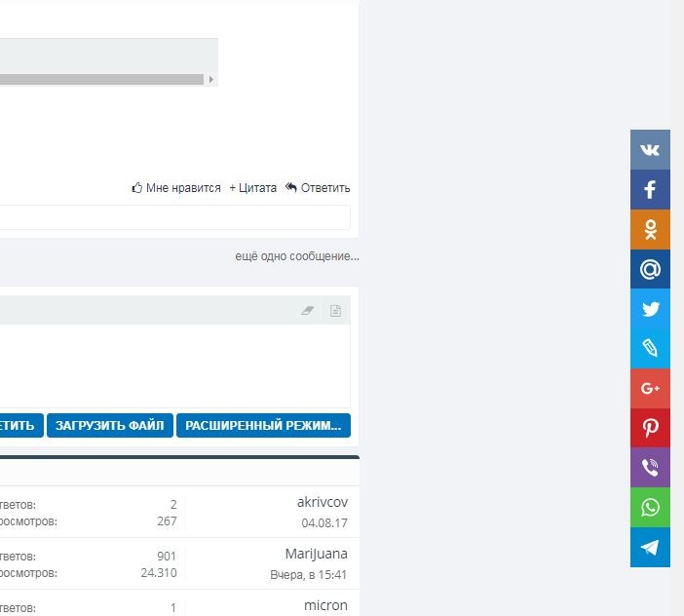The height and width of the screenshot is (616, 684).
Task: Share to Odnoklassniki
Action: tap(650, 229)
